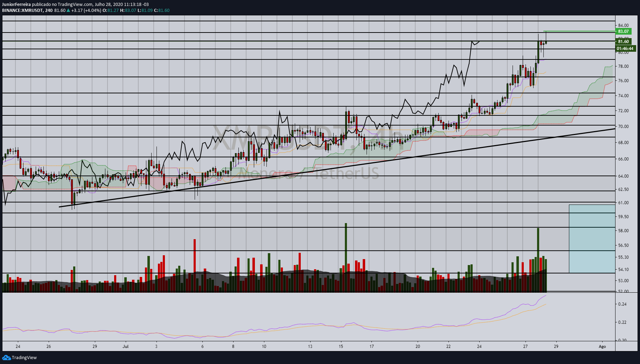Click the TradingView cloud logo icon
The image size is (640, 364).
(x=6, y=357)
